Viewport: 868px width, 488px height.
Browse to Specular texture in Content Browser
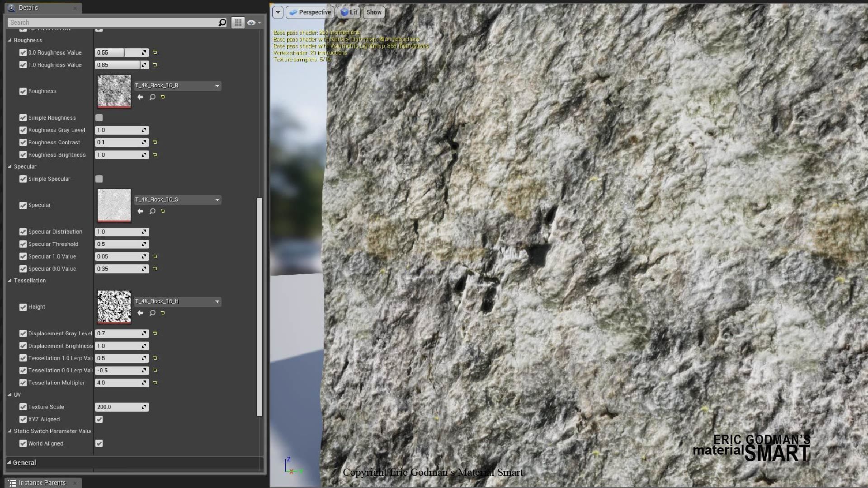click(x=152, y=211)
